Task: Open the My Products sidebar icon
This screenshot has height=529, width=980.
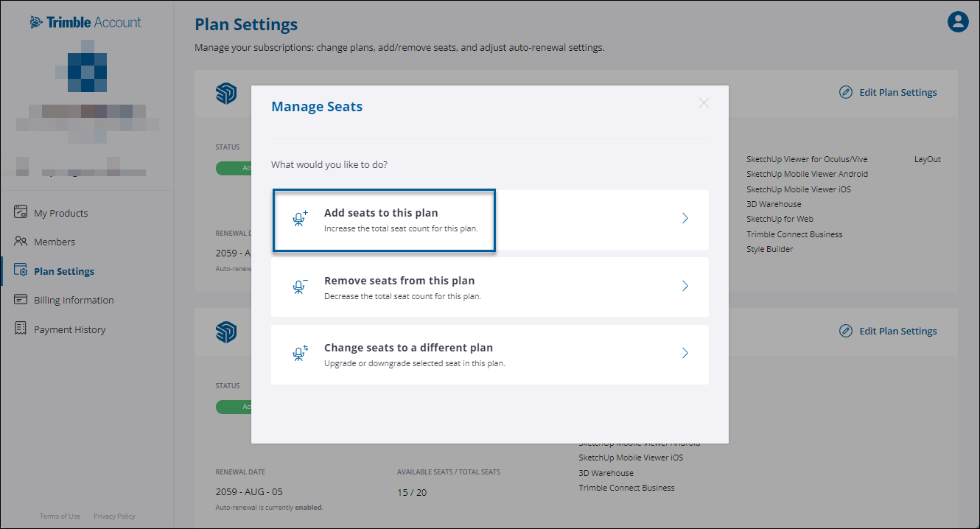Action: coord(20,212)
